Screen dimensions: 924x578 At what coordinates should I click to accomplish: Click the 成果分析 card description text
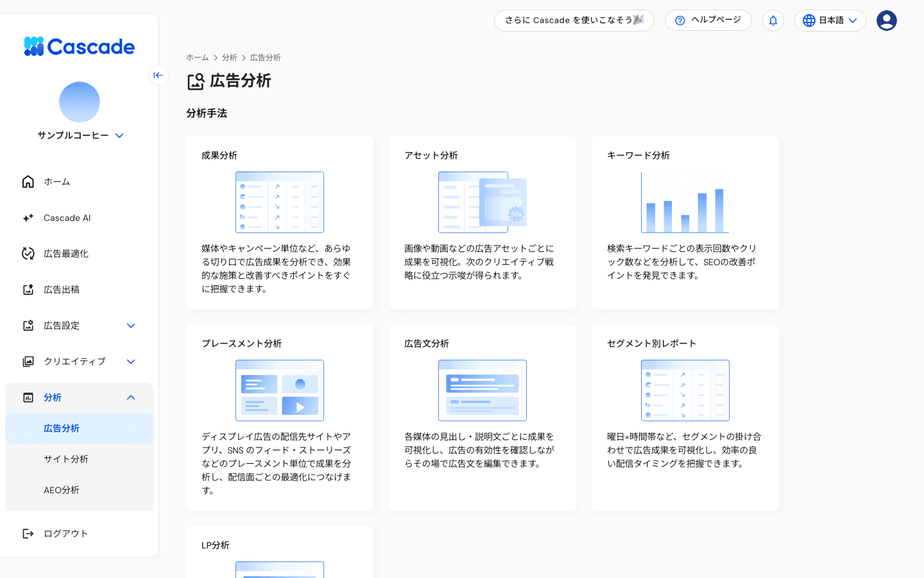click(277, 268)
